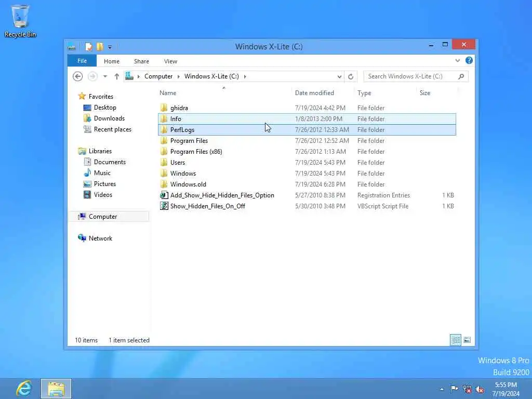The image size is (532, 399).
Task: Click the Forward navigation arrow
Action: [92, 76]
